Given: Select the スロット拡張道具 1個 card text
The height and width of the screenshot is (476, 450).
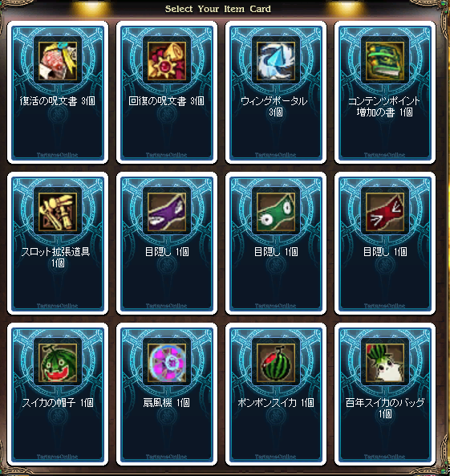Looking at the screenshot, I should coord(56,258).
